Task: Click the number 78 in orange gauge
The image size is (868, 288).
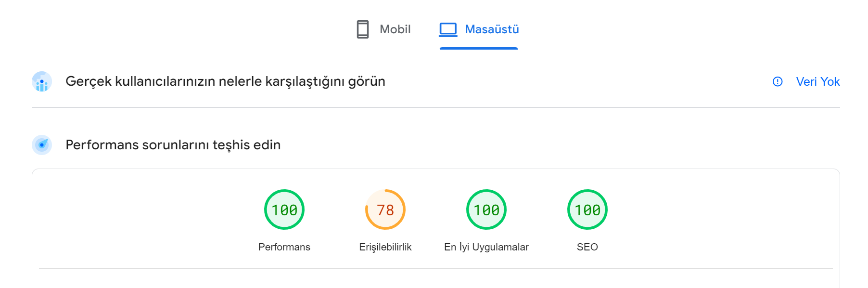Action: [385, 210]
